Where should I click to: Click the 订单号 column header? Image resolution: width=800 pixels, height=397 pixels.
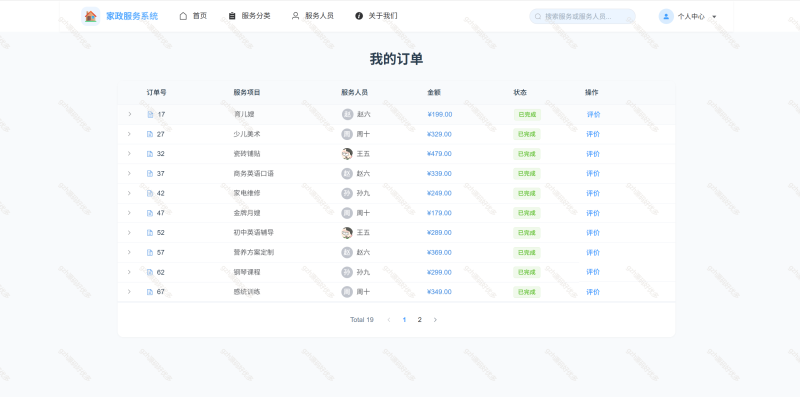(x=157, y=92)
